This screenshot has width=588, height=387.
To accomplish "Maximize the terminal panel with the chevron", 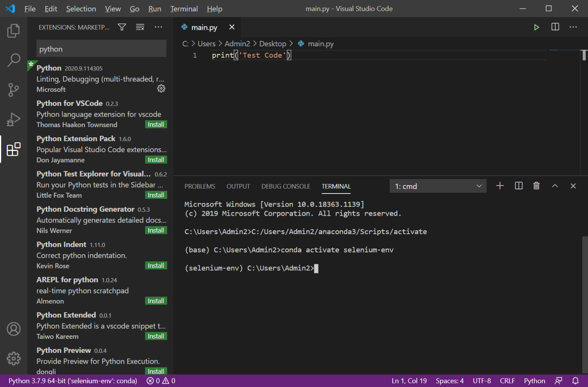I will coord(555,186).
